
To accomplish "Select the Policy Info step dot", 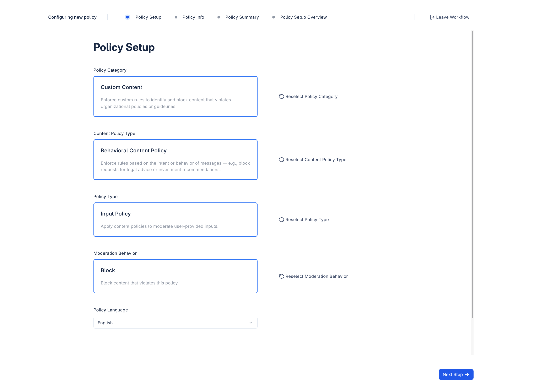I will click(176, 17).
